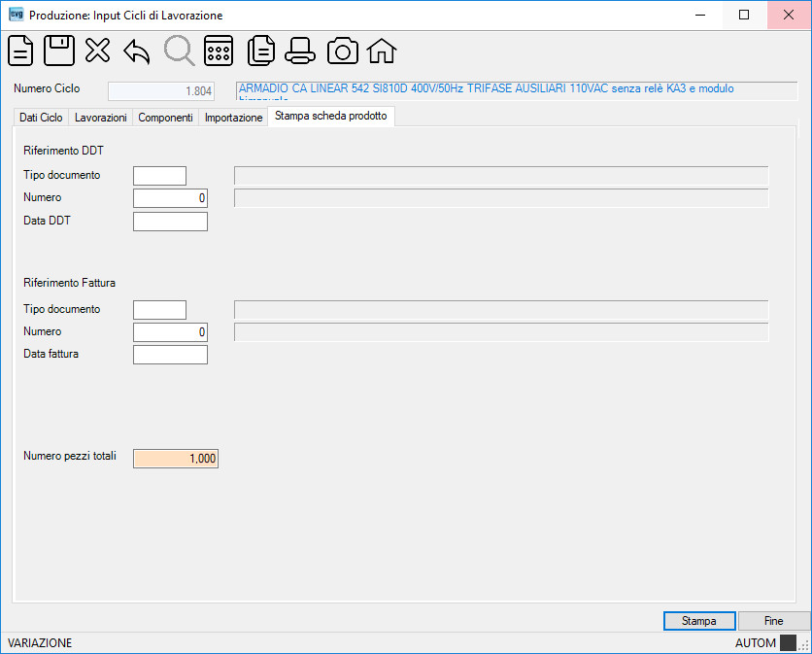This screenshot has height=654, width=812.
Task: Select the Componenti tab
Action: tap(165, 118)
